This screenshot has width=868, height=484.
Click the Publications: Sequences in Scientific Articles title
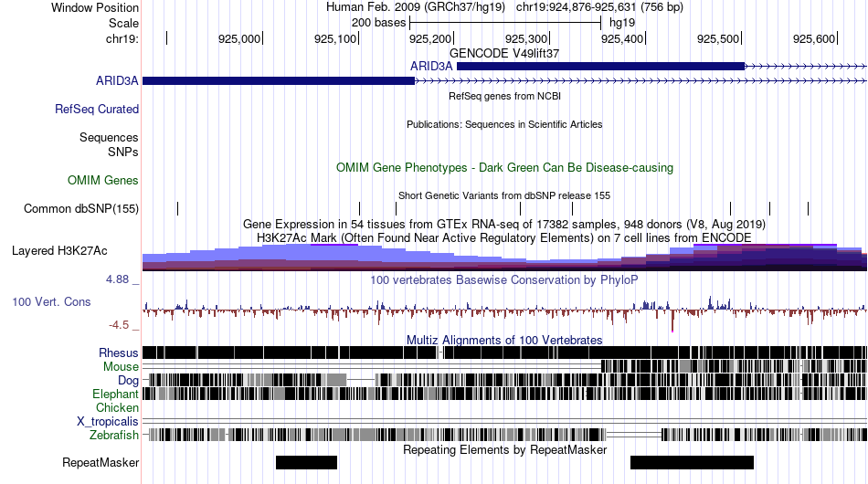504,124
